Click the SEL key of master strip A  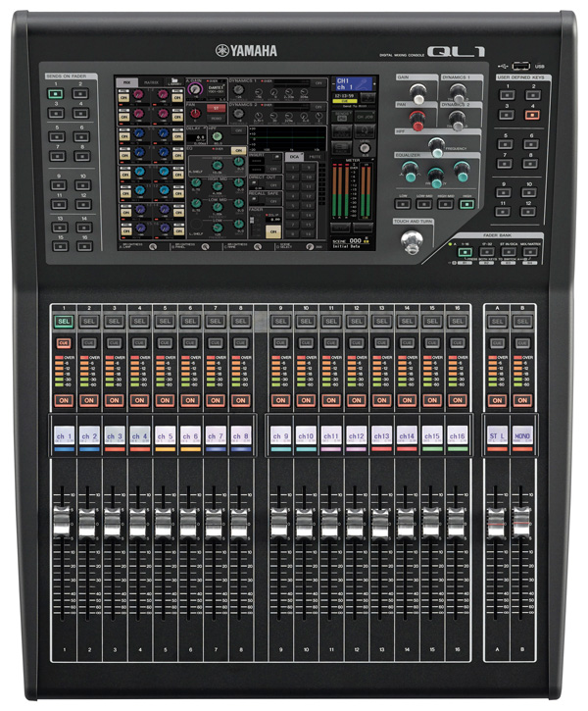[498, 321]
